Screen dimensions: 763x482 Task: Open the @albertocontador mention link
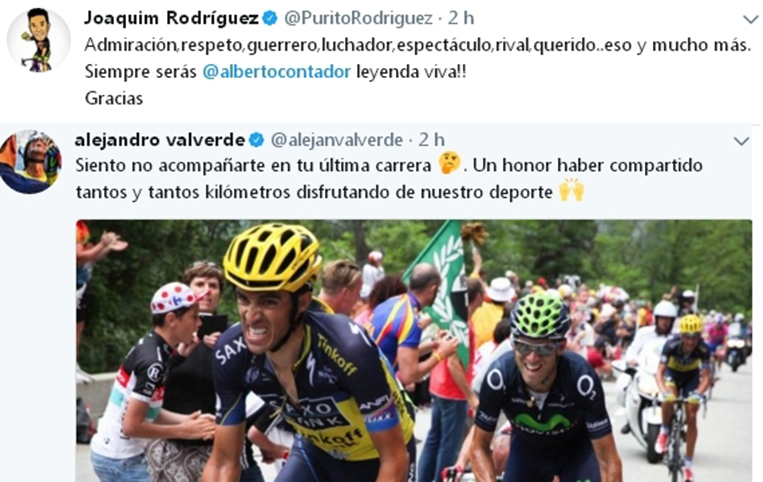(x=276, y=72)
